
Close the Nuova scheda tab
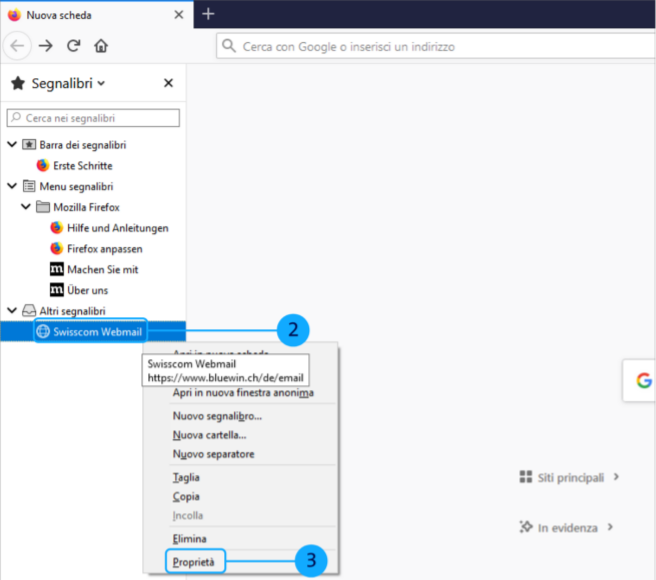click(x=179, y=15)
